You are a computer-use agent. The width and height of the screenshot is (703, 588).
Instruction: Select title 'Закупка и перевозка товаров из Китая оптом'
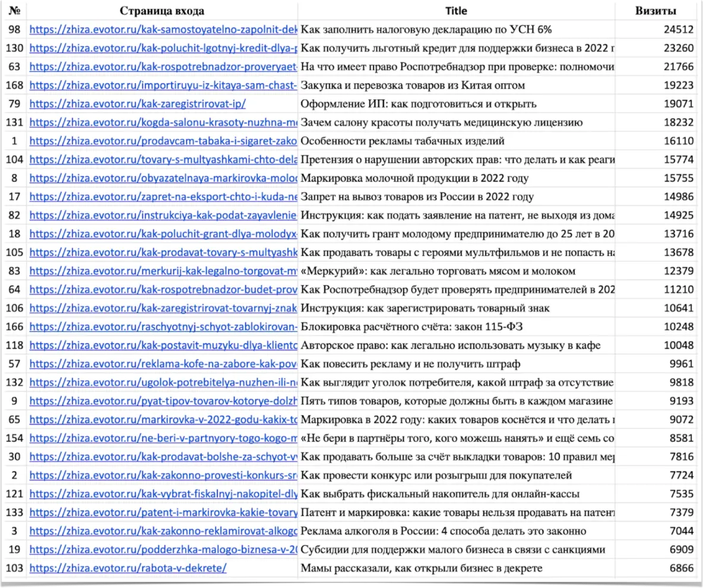coord(413,86)
